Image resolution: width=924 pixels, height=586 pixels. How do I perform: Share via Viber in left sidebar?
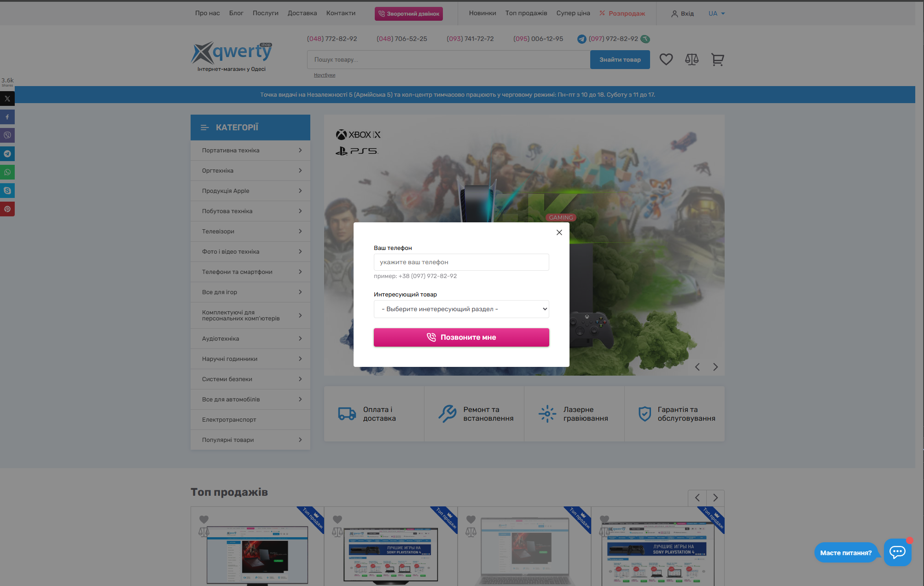tap(7, 135)
